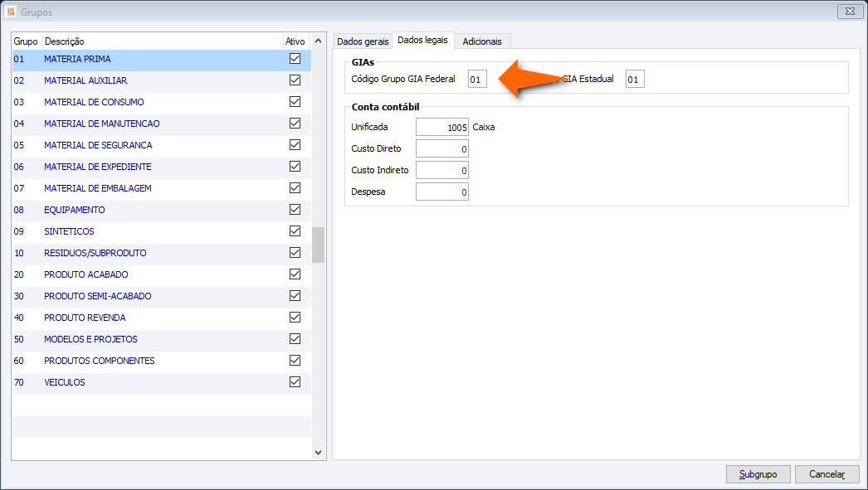Select the MATERIAL DE EMBALAGEM row
The height and width of the screenshot is (490, 868).
[162, 188]
